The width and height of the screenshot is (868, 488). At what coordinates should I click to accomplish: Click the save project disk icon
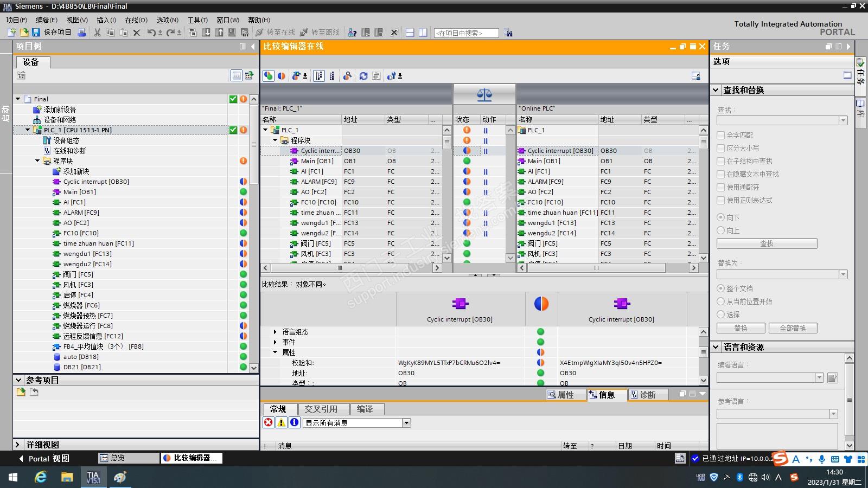point(36,33)
